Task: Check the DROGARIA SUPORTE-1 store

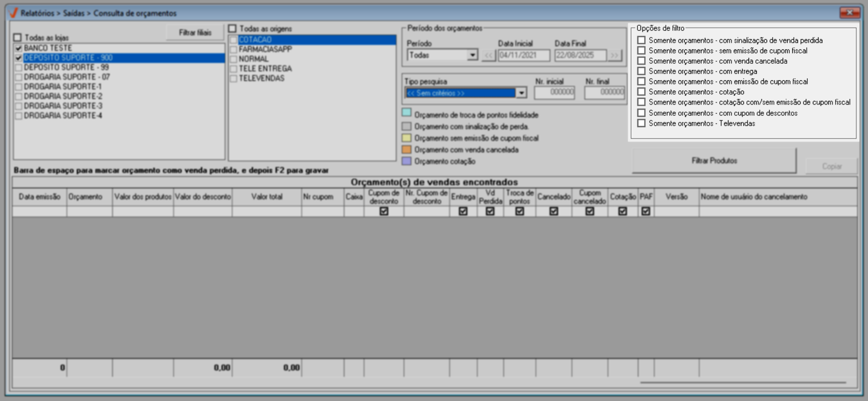Action: click(x=19, y=86)
